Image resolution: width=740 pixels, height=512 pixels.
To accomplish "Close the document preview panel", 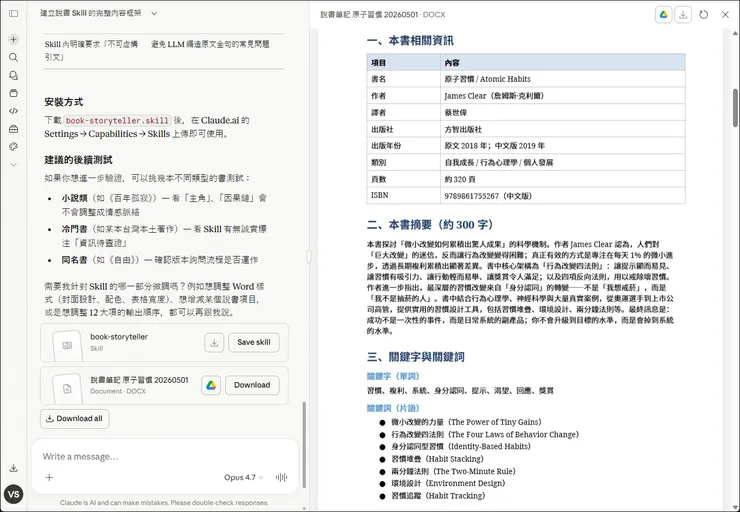I will click(x=725, y=15).
